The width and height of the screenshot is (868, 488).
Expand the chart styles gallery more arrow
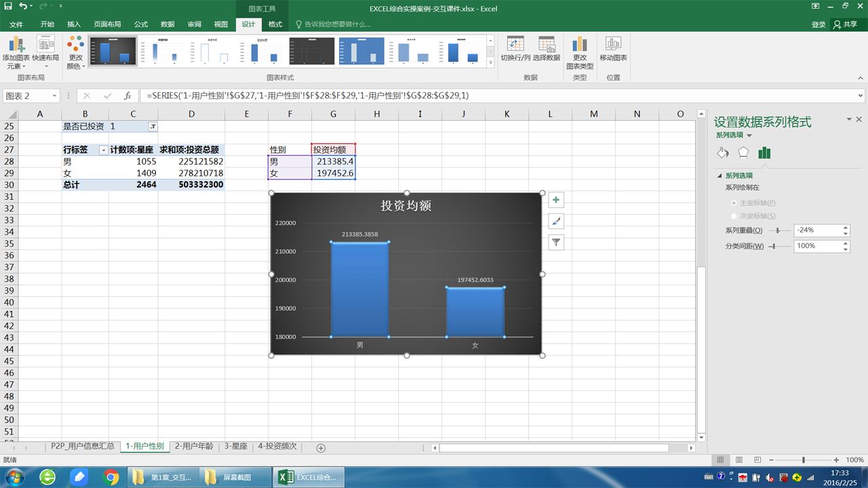(490, 62)
